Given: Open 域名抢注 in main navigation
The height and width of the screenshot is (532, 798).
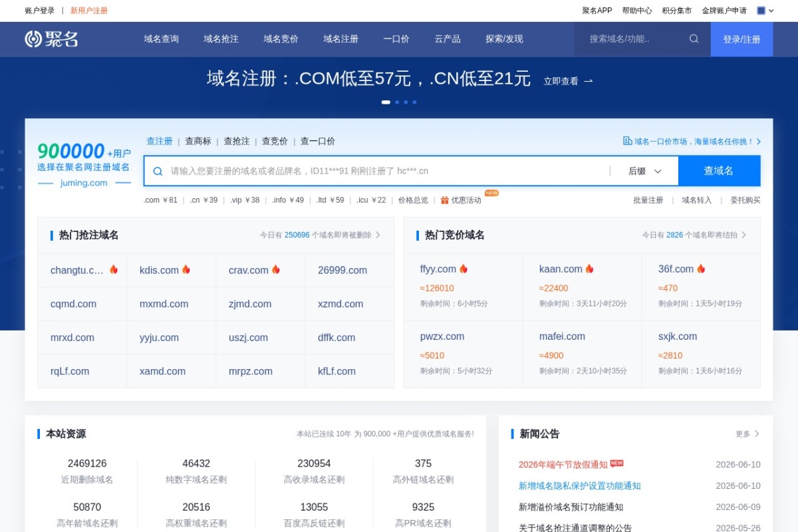Looking at the screenshot, I should point(221,39).
